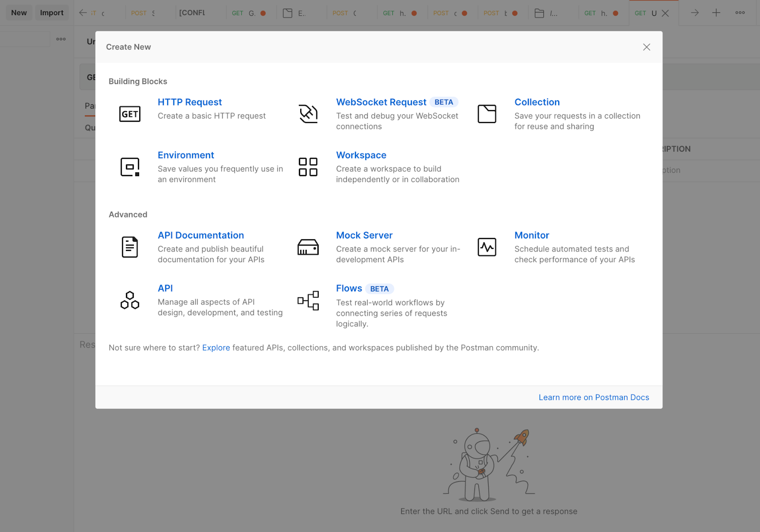This screenshot has height=532, width=760.
Task: Click 'Test real-world workflows' description
Action: click(x=392, y=313)
